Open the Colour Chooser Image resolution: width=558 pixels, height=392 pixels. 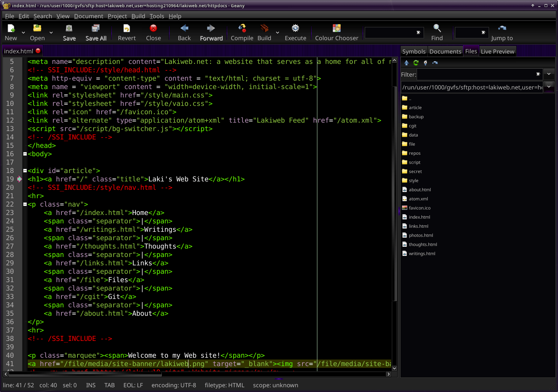336,28
